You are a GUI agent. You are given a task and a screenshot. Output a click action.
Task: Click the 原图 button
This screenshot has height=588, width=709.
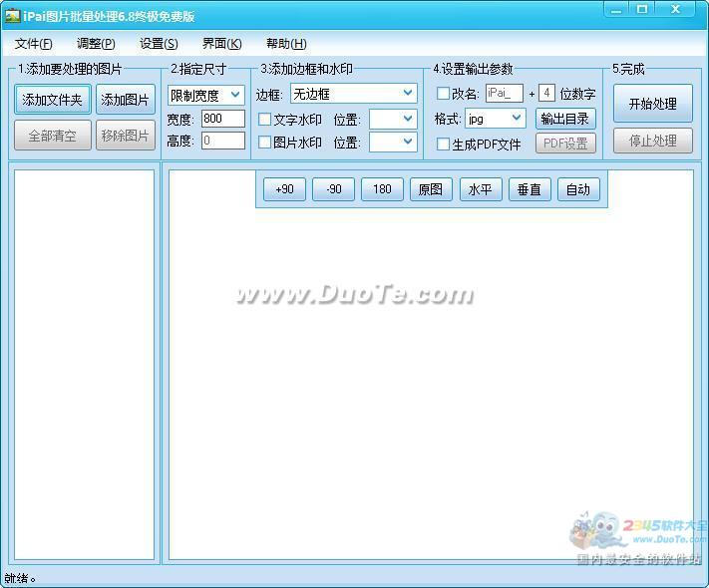pyautogui.click(x=431, y=189)
